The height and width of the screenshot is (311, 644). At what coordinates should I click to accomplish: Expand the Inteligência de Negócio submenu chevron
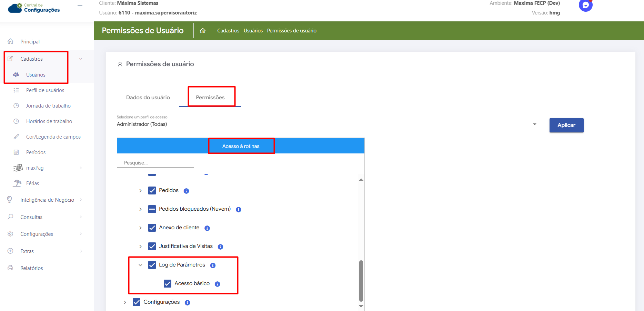tap(81, 200)
